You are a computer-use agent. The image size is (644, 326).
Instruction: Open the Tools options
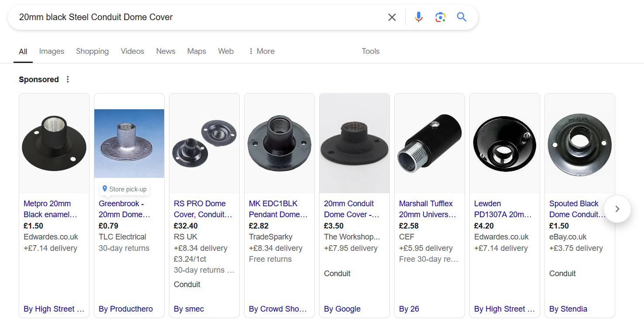point(370,51)
